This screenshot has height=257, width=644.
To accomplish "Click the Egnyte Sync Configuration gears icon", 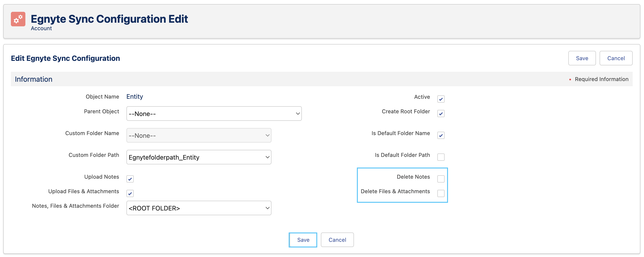I will point(18,19).
